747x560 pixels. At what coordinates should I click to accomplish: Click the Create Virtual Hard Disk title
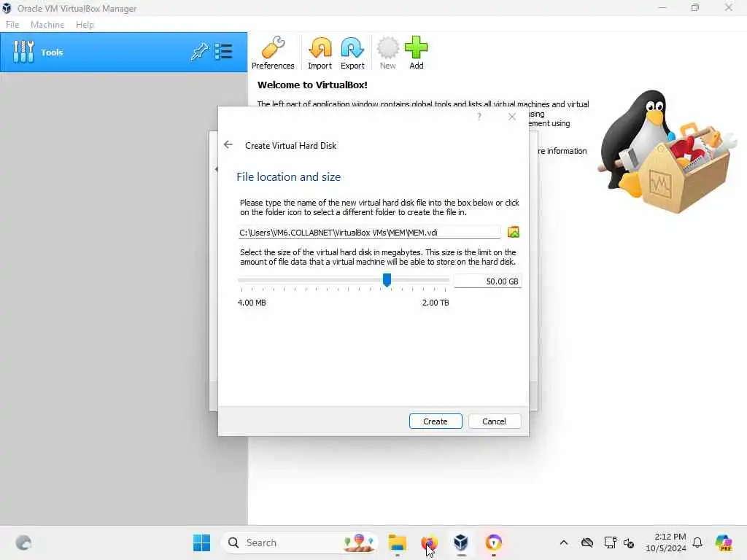coord(290,146)
